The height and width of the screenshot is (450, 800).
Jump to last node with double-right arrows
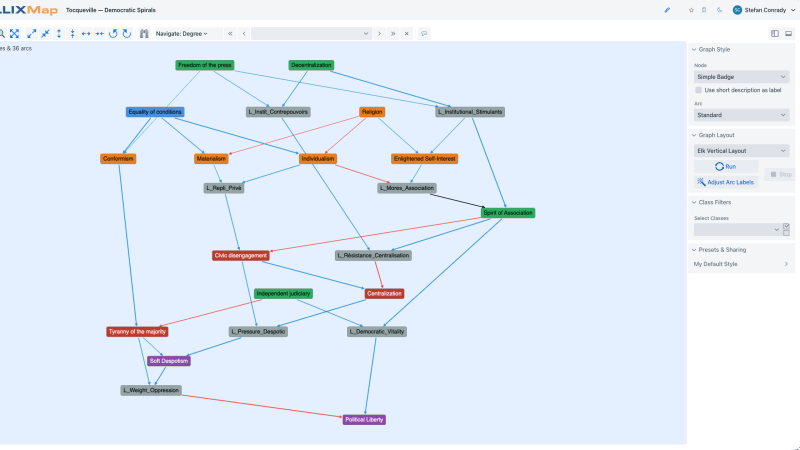point(393,34)
